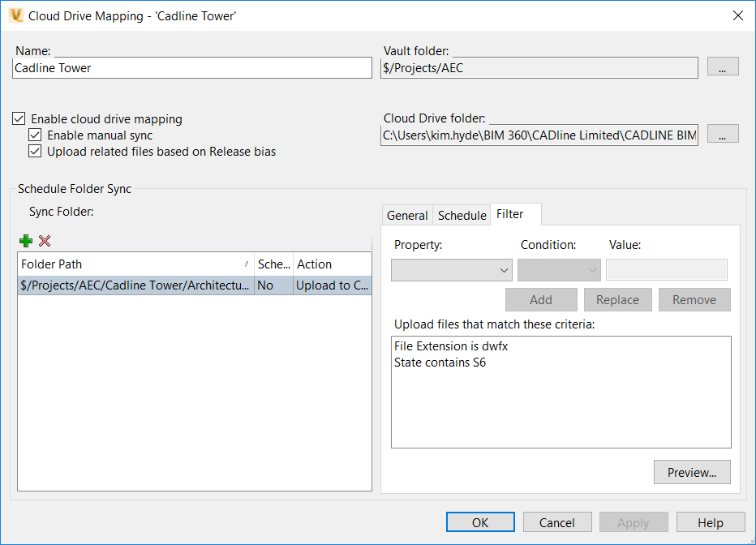Screen dimensions: 756x545
Task: Click the OK button
Action: pyautogui.click(x=480, y=522)
